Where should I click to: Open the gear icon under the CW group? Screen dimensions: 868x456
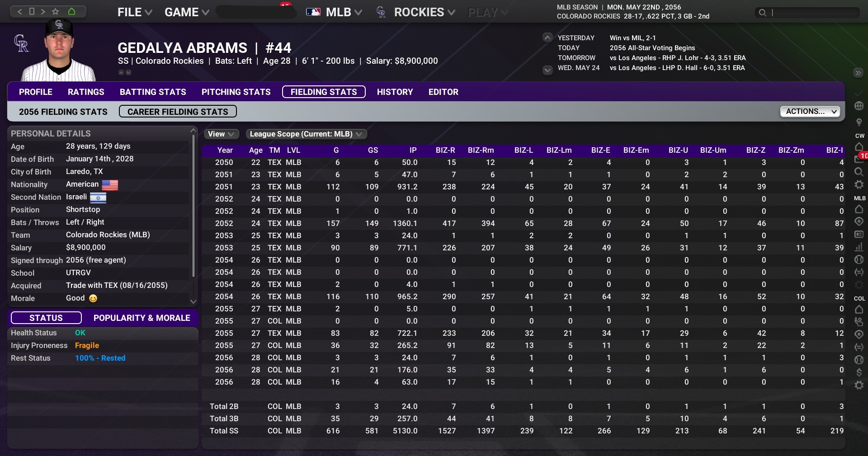pos(859,184)
